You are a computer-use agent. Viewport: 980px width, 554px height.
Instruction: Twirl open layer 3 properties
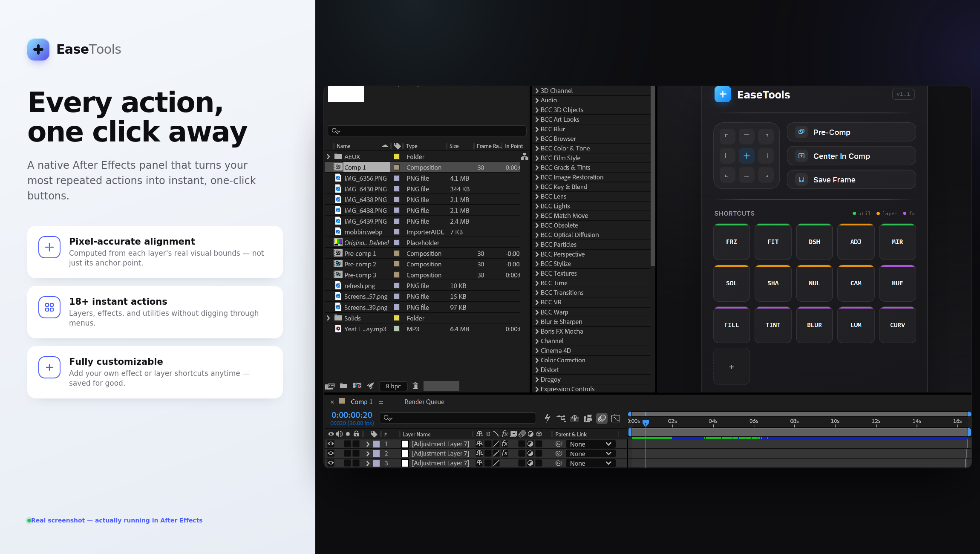tap(367, 463)
